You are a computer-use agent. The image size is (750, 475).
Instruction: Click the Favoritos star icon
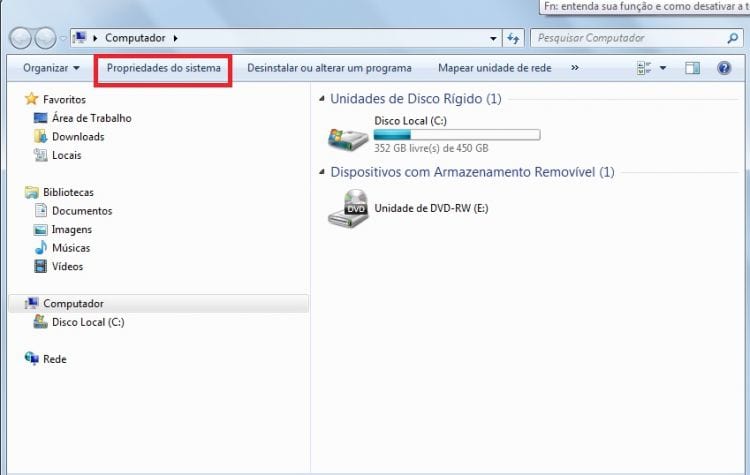click(x=32, y=99)
